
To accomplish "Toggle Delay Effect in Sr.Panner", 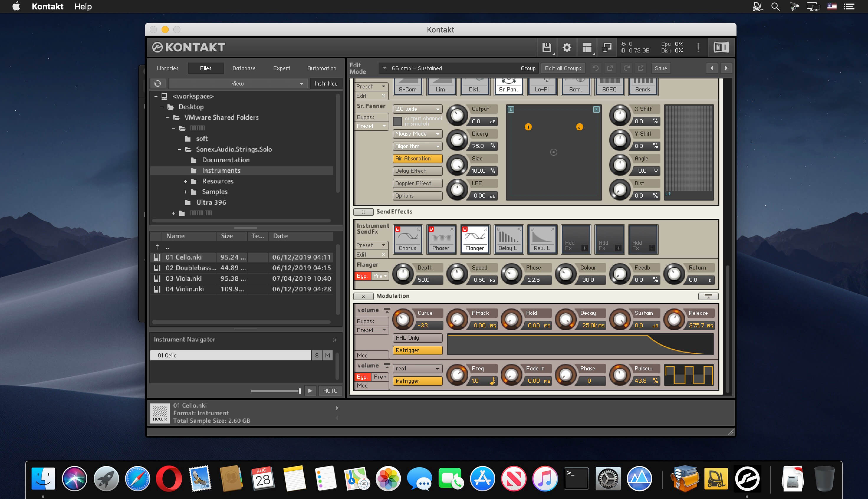I will point(417,171).
